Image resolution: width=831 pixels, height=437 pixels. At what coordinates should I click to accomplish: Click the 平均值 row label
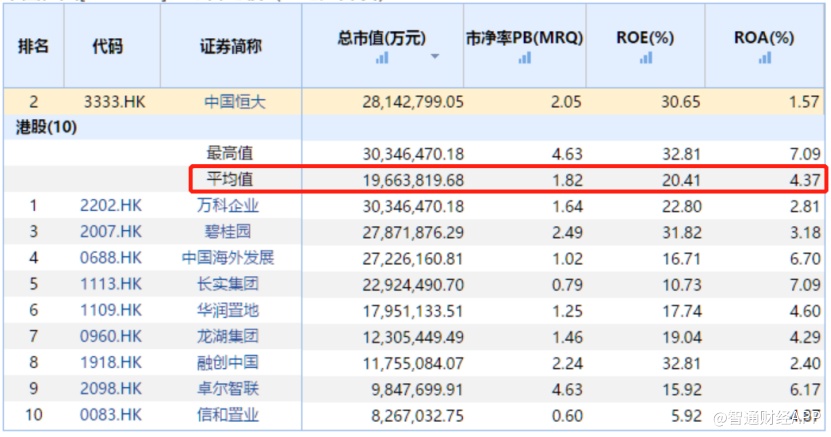tap(229, 179)
